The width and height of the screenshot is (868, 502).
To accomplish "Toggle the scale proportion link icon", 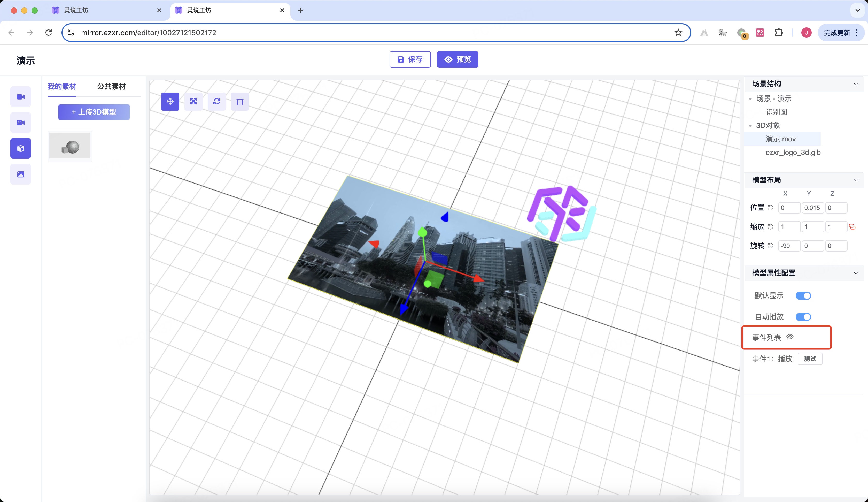I will [853, 227].
